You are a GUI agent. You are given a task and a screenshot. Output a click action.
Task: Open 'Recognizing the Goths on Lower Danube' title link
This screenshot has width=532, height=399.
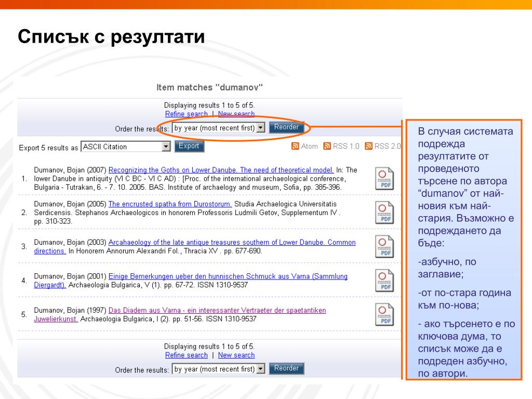click(x=221, y=170)
